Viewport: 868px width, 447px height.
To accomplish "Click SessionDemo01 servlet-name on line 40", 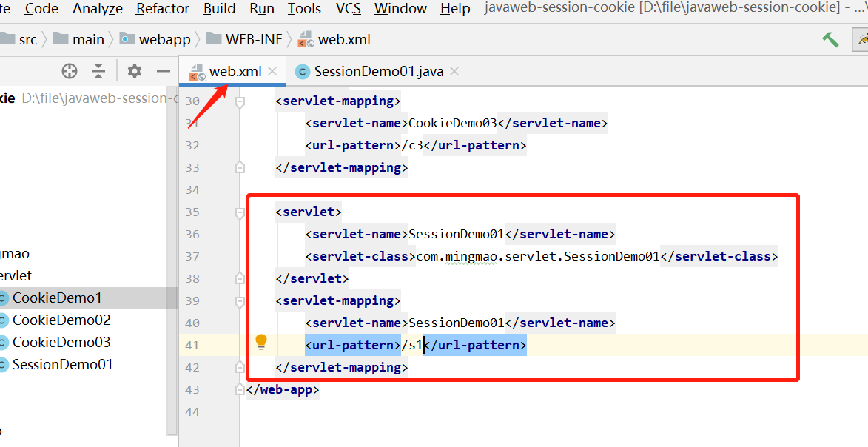I will 457,323.
